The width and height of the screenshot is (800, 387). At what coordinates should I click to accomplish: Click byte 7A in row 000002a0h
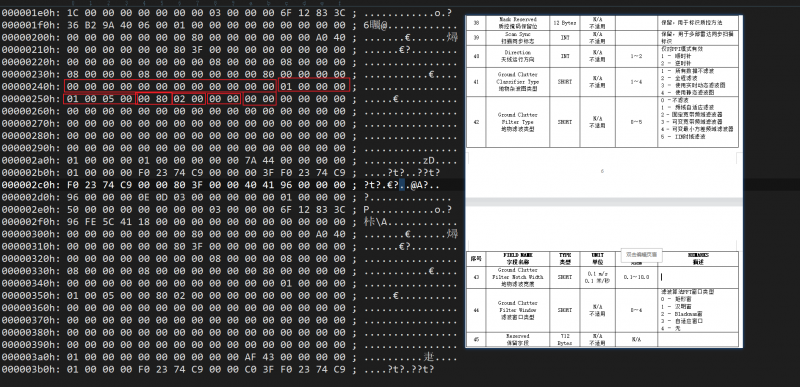tap(251, 160)
